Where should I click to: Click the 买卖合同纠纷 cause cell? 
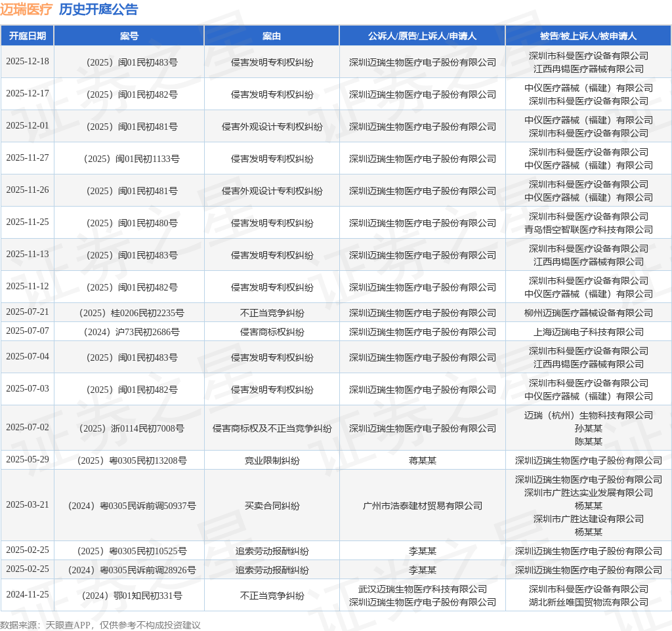(x=272, y=506)
